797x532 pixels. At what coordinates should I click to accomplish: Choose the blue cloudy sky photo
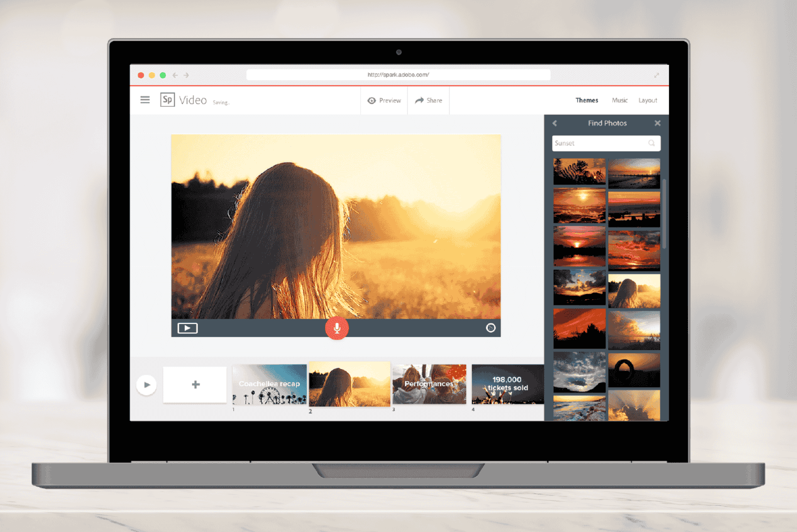coord(579,372)
